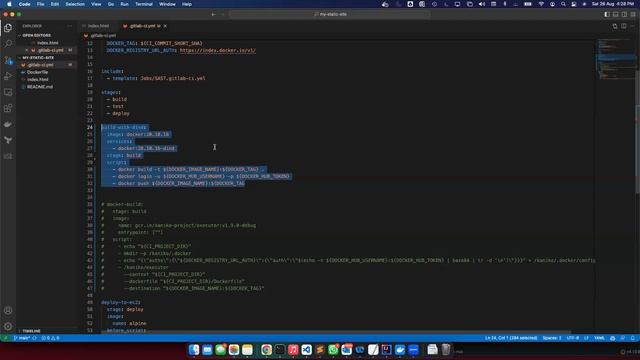Screen dimensions: 640x360
Task: Open Finder from the dock
Action: [x=194, y=350]
